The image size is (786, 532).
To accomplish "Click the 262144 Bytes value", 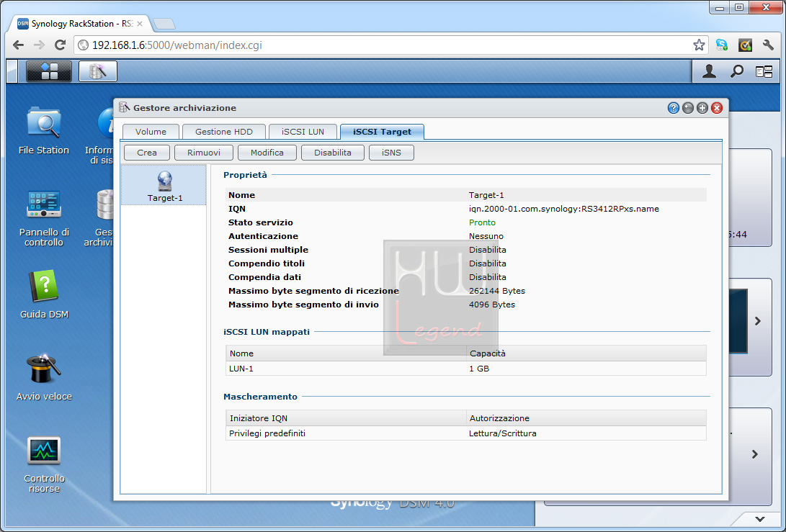I will coord(497,291).
